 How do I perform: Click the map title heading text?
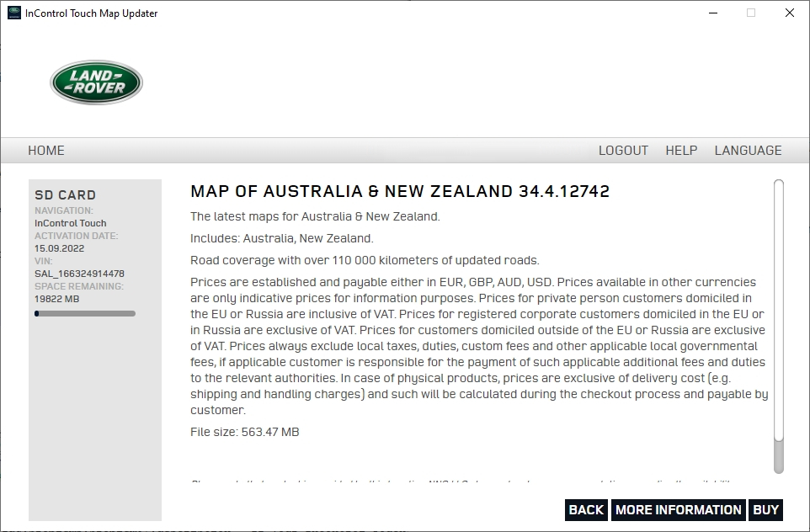click(x=400, y=191)
